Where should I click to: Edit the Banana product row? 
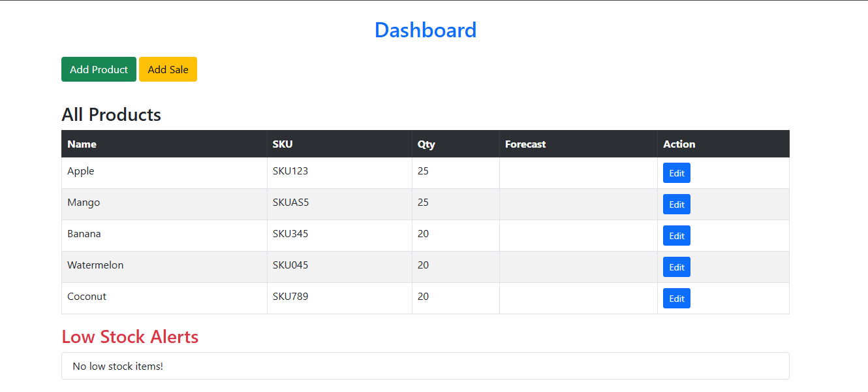[x=677, y=236]
